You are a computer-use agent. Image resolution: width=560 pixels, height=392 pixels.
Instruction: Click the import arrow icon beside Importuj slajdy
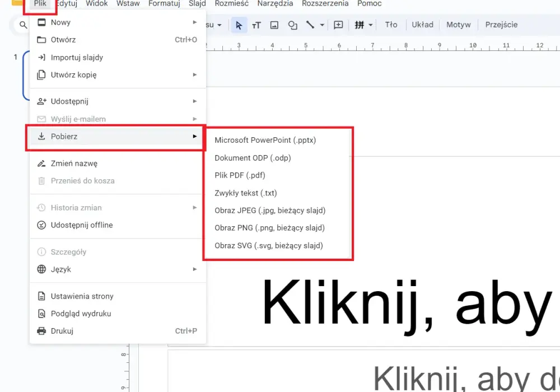coord(41,57)
